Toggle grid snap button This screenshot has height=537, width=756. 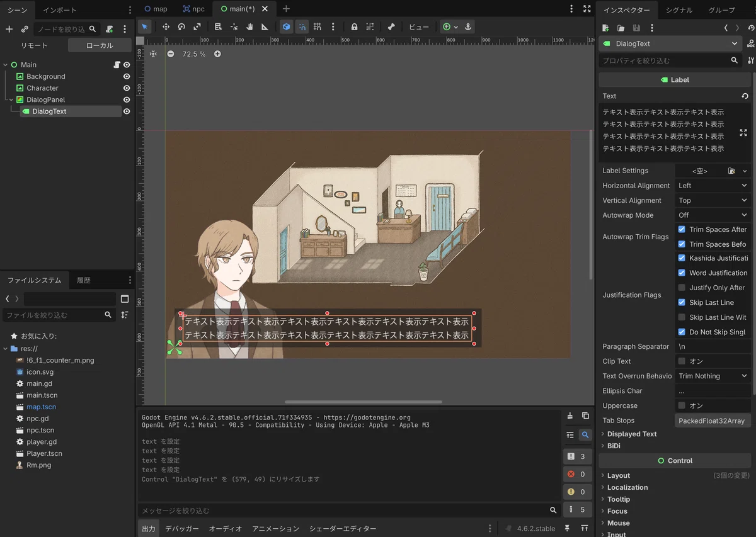(318, 26)
